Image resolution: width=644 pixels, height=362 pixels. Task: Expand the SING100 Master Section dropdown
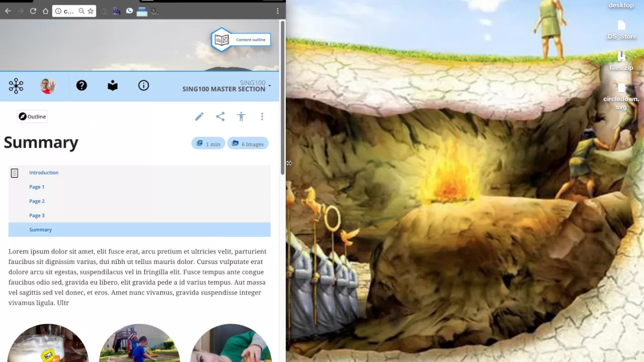227,86
